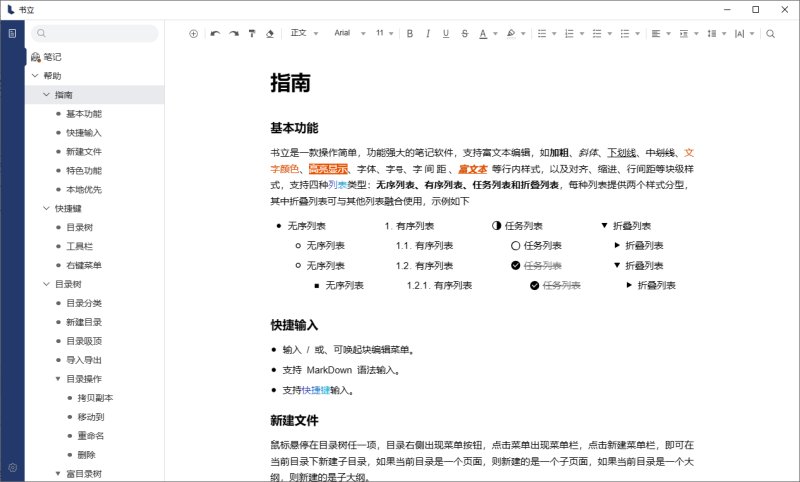Open search from the toolbar magnifier
Image resolution: width=800 pixels, height=482 pixels.
(770, 34)
